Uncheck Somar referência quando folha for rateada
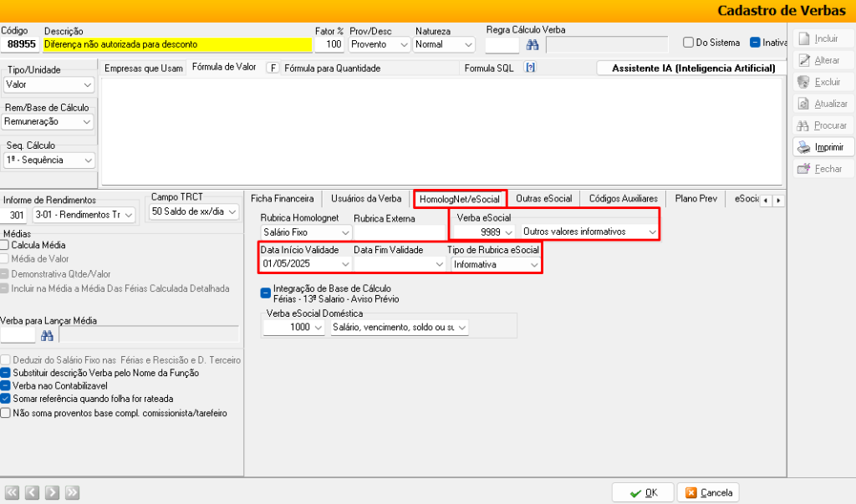The width and height of the screenshot is (856, 504). coord(6,399)
